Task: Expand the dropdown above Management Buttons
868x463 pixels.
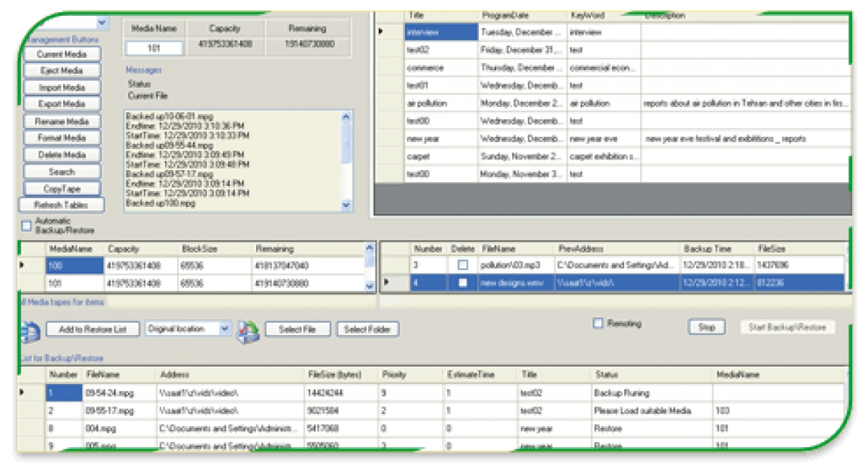Action: (x=102, y=23)
